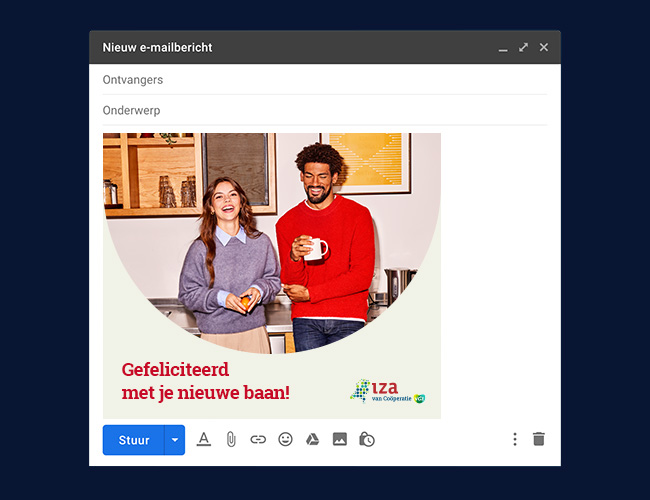Toggle confidential mode lock-clock icon
This screenshot has width=650, height=500.
[367, 439]
